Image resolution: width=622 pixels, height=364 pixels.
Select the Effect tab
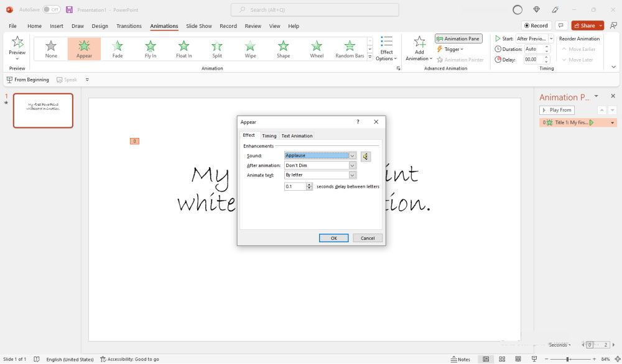pyautogui.click(x=249, y=135)
